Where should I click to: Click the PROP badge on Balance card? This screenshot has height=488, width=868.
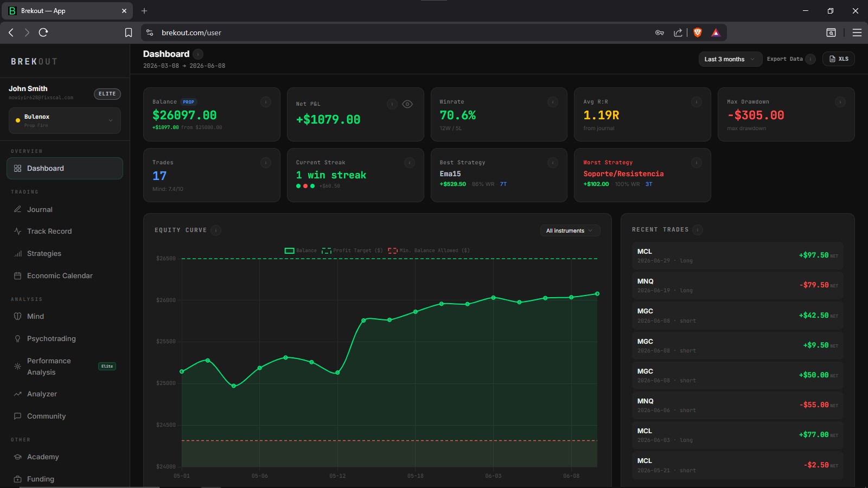pos(189,102)
